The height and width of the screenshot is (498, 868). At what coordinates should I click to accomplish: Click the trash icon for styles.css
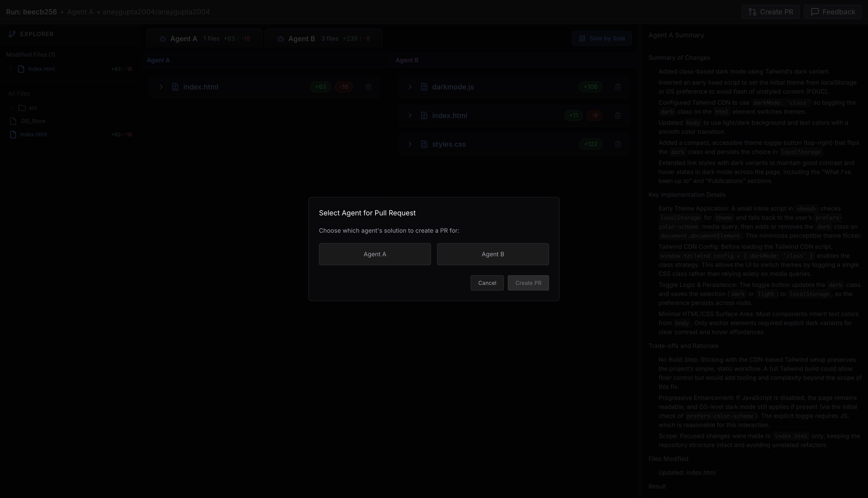pos(618,144)
